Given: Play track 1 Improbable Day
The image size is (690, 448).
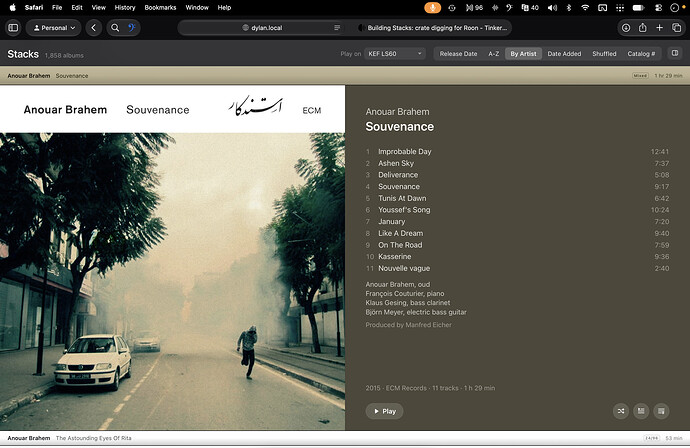Looking at the screenshot, I should [x=517, y=151].
